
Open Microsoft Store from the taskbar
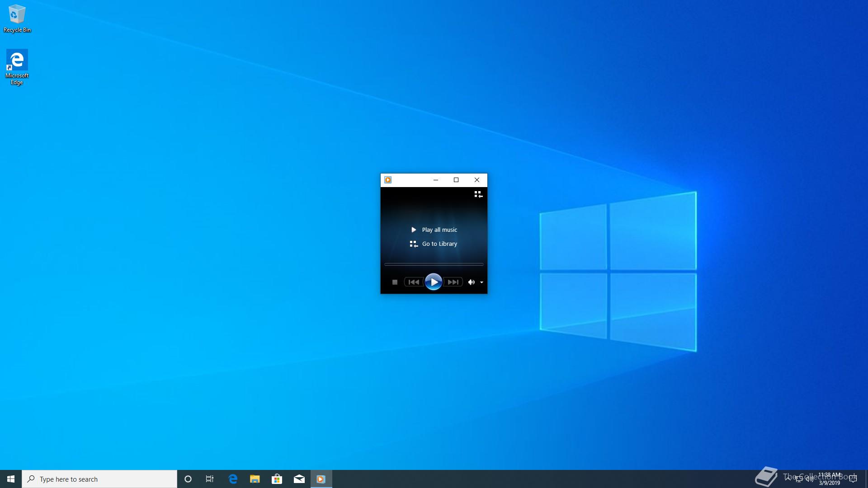[x=277, y=479]
